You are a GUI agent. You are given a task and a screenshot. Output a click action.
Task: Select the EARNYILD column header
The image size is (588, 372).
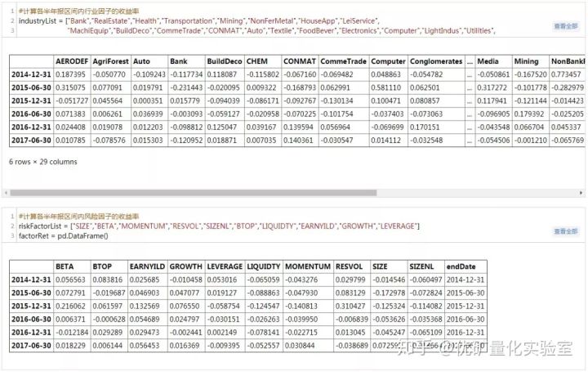coord(147,267)
